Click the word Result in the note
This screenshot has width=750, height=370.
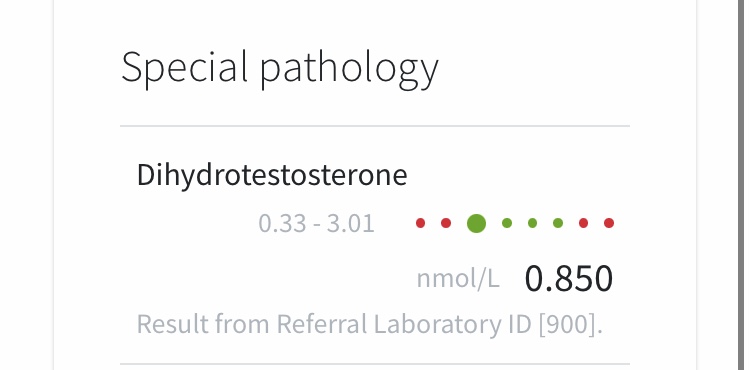173,324
